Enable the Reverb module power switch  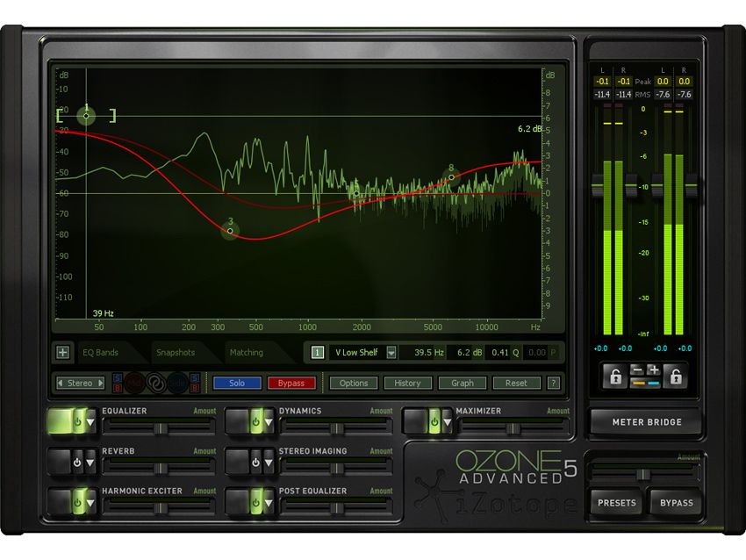tap(77, 462)
